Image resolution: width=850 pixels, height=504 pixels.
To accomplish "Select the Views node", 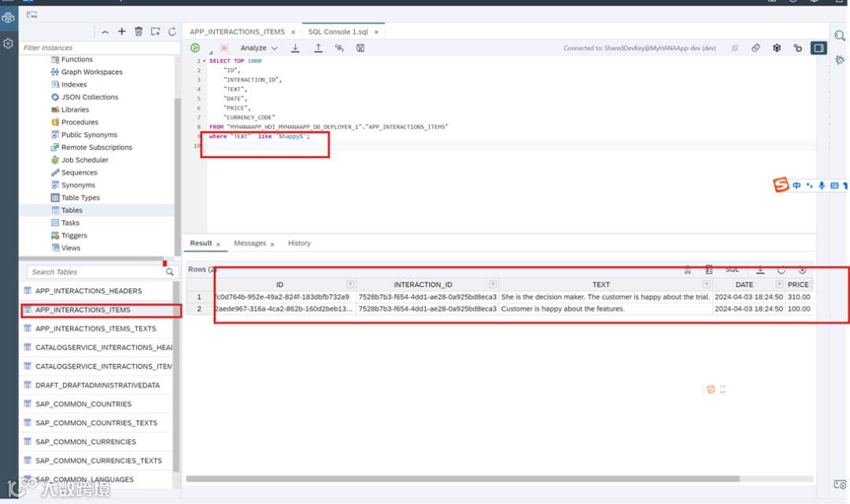I will pyautogui.click(x=71, y=248).
